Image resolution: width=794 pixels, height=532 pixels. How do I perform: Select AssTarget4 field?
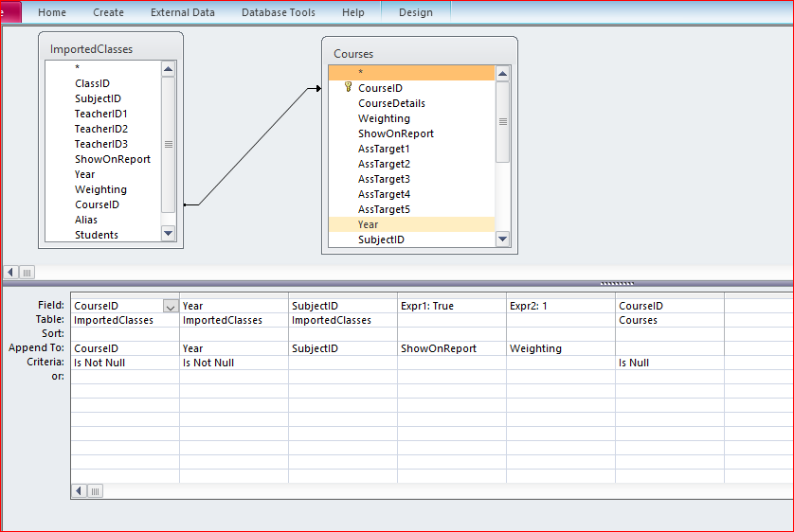[x=411, y=194]
